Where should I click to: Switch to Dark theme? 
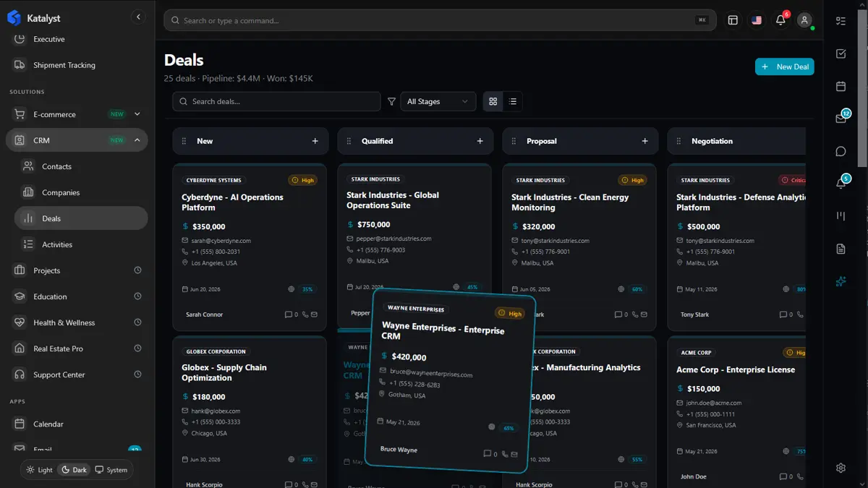74,470
